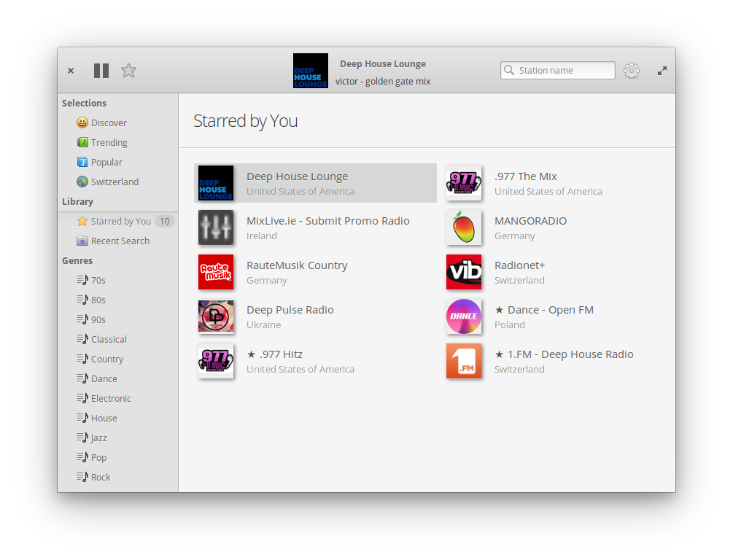The width and height of the screenshot is (733, 560).
Task: Close the radio window
Action: point(71,71)
